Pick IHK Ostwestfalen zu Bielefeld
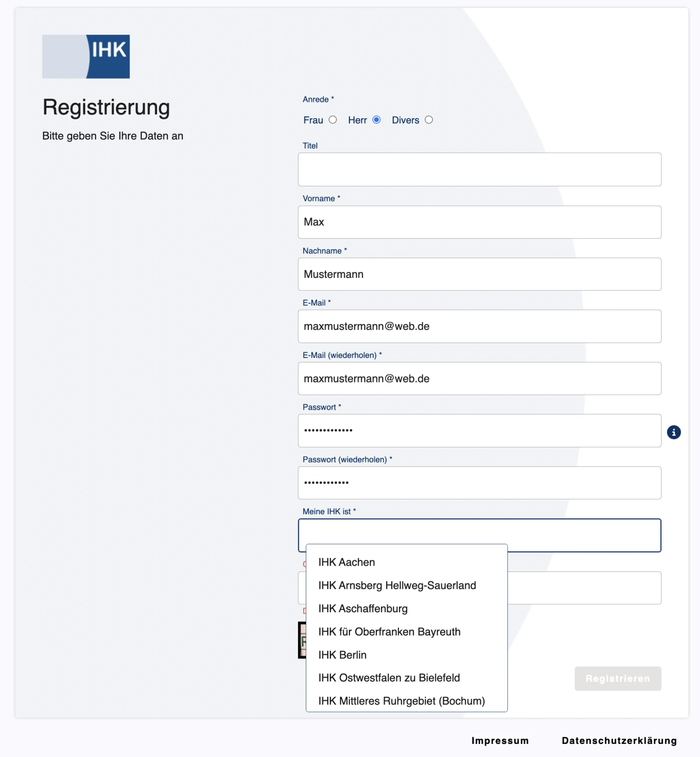This screenshot has width=700, height=757. click(x=407, y=678)
